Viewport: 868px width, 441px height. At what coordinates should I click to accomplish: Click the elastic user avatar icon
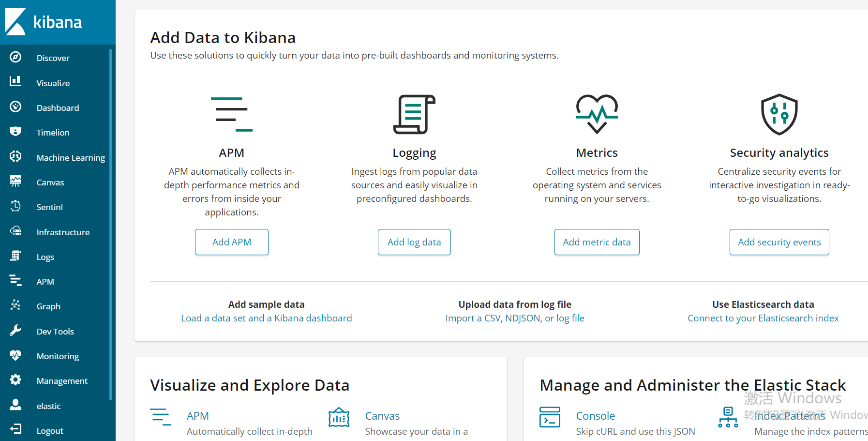15,405
